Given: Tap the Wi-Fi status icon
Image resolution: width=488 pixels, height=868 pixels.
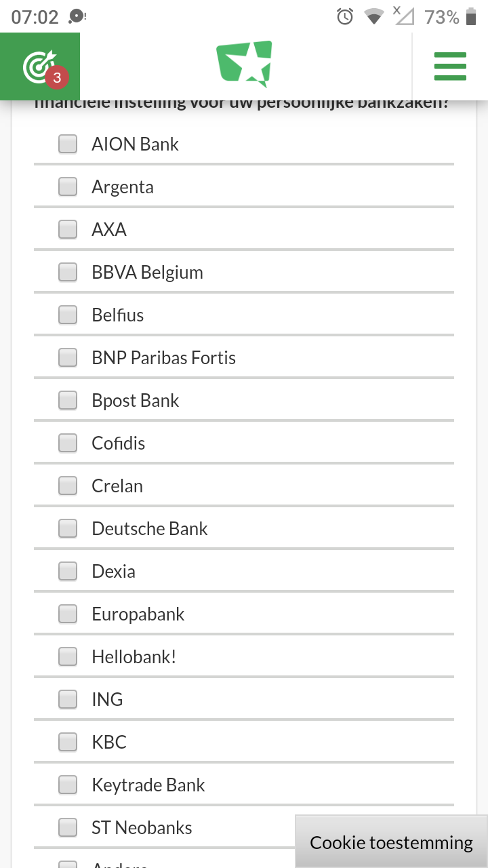Looking at the screenshot, I should click(x=373, y=17).
